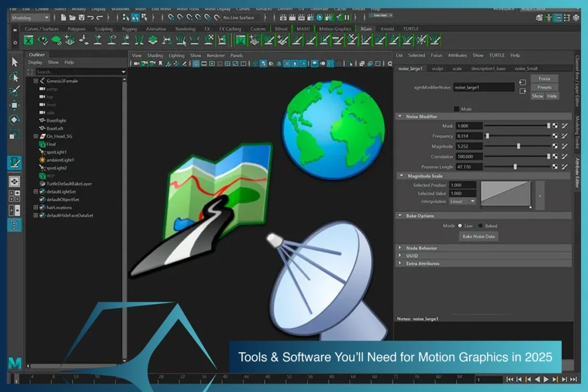Expand Genesis3Female in the Outliner
The height and width of the screenshot is (392, 588).
point(36,81)
